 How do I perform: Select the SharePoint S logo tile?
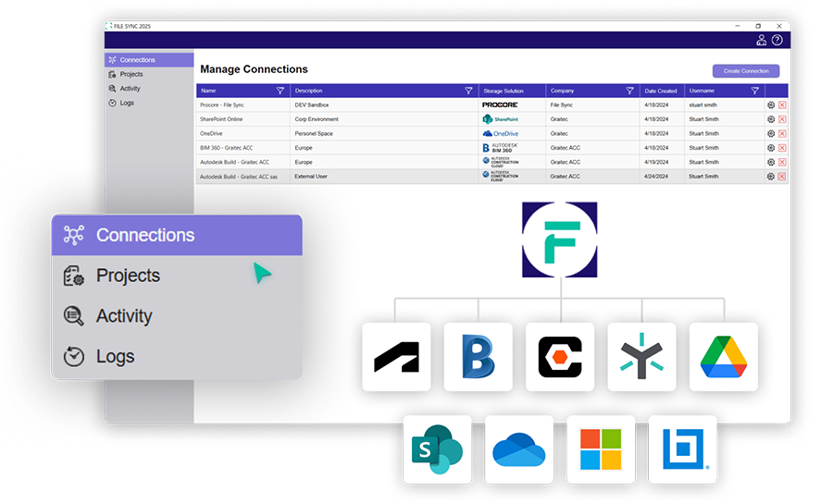click(x=437, y=449)
